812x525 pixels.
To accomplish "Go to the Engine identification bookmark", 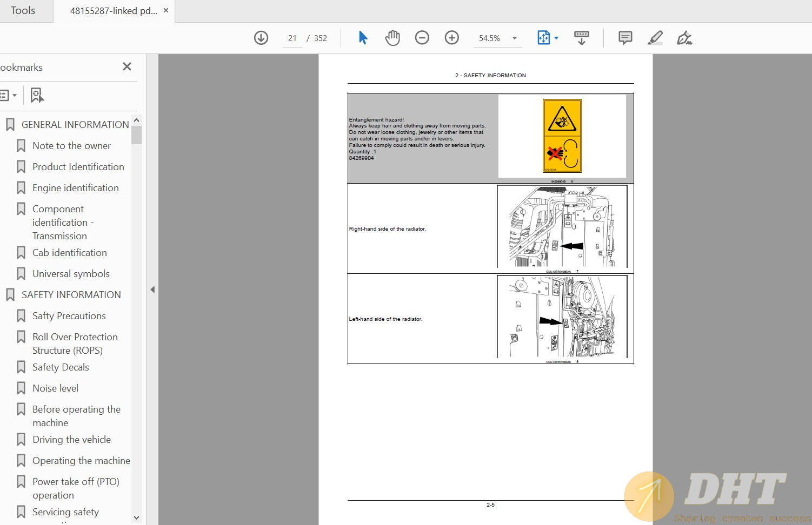I will click(x=75, y=188).
